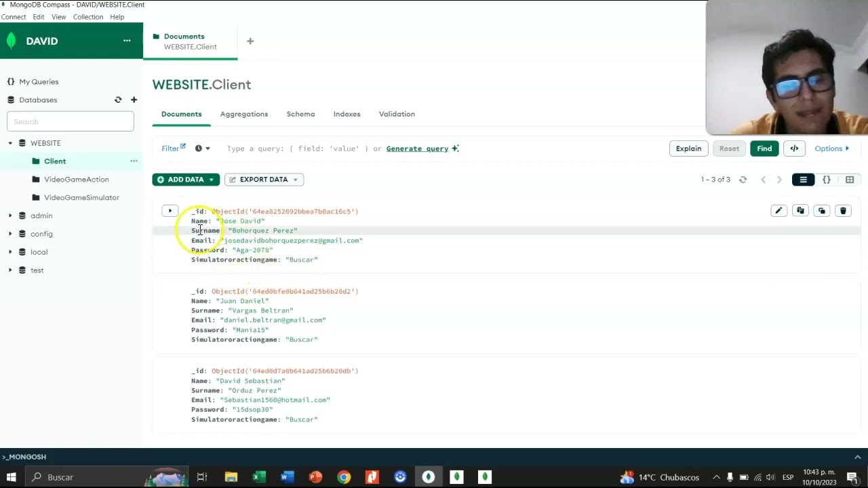
Task: Switch to the Validation tab
Action: point(397,114)
